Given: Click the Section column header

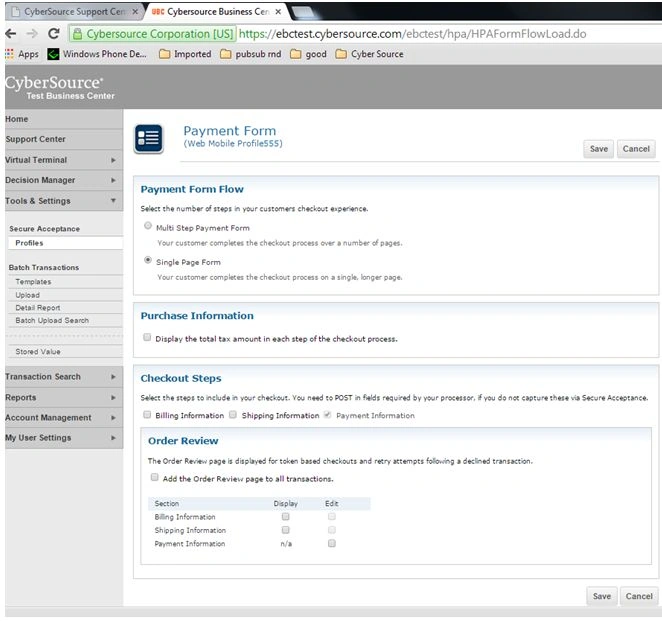Looking at the screenshot, I should pyautogui.click(x=167, y=503).
